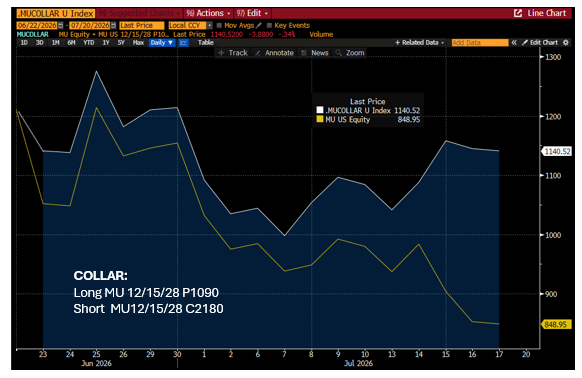Click the legend value 848.95
The height and width of the screenshot is (378, 582).
coord(408,119)
